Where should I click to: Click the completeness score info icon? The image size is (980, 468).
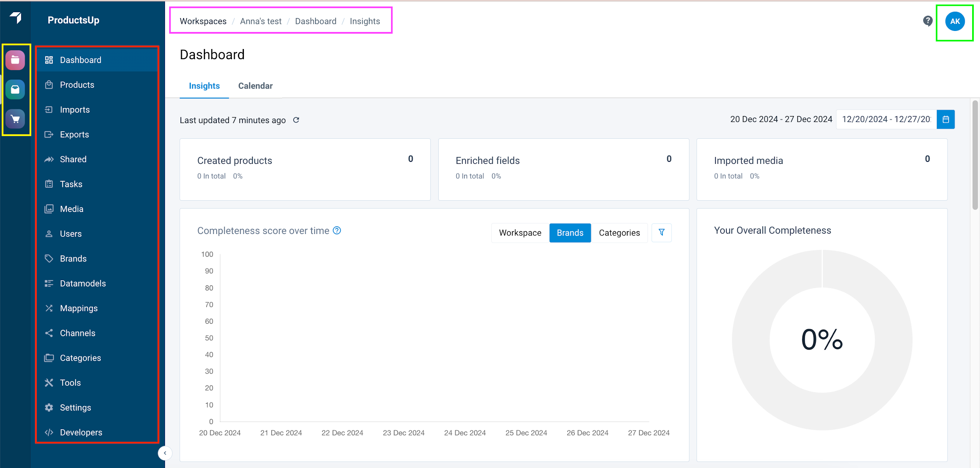coord(337,230)
